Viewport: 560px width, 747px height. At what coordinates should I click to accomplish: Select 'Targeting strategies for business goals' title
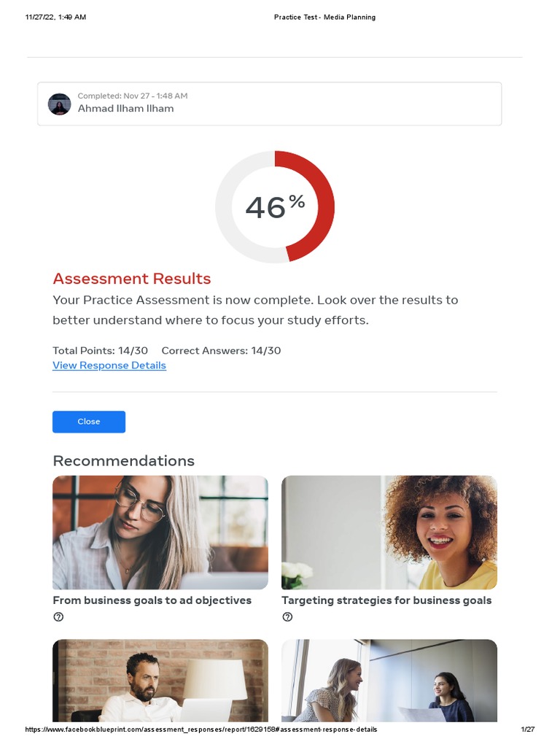386,600
